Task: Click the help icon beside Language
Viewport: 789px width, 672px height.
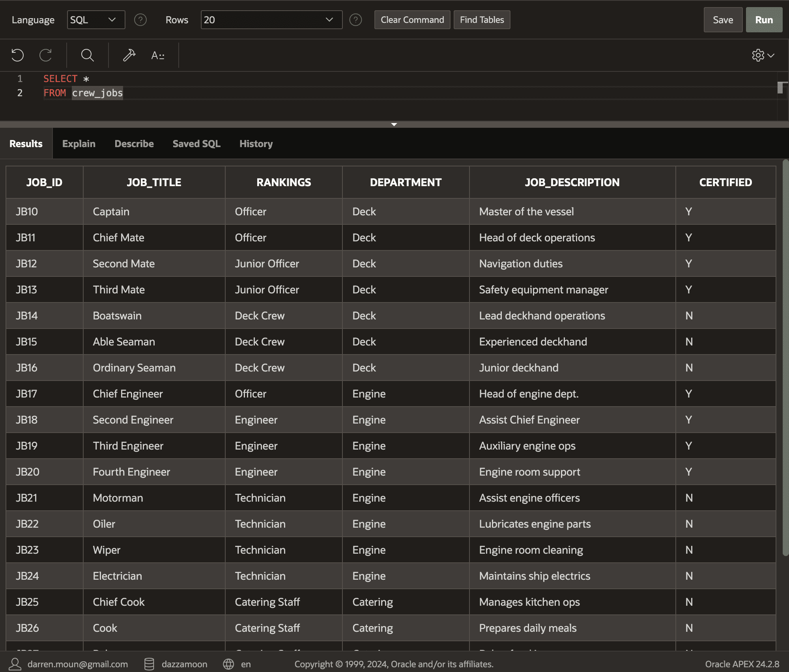Action: coord(140,20)
